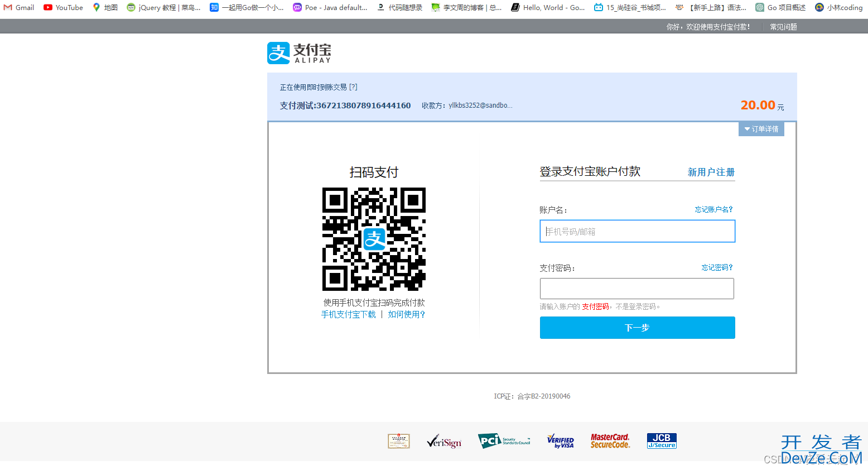Expand the 订单详情 order details

(761, 129)
